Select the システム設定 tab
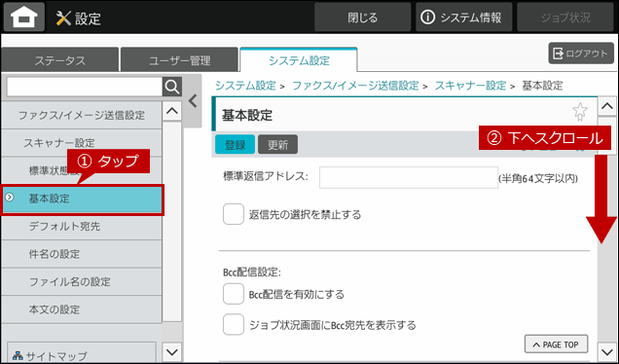 (x=299, y=60)
